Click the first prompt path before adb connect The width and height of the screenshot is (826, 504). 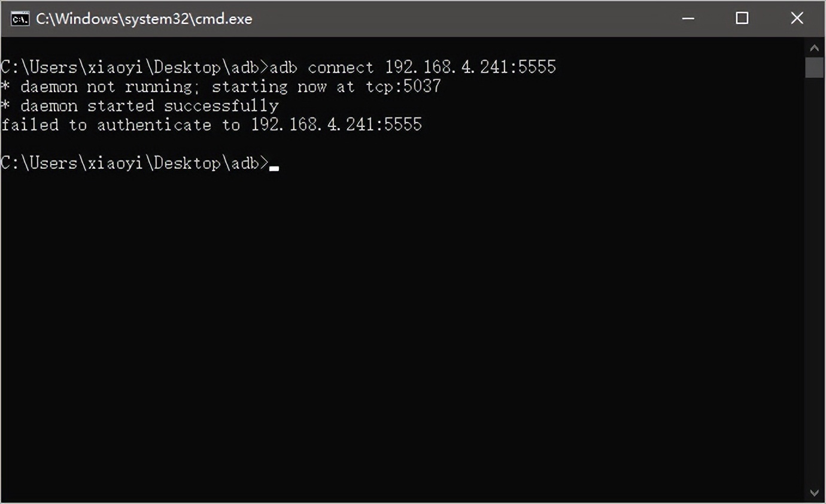[x=135, y=67]
